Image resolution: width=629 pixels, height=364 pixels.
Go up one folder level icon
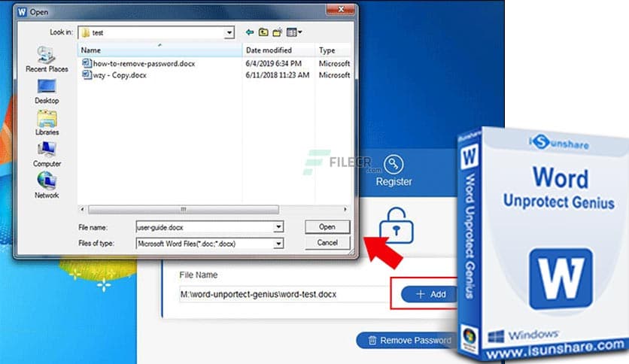point(263,32)
